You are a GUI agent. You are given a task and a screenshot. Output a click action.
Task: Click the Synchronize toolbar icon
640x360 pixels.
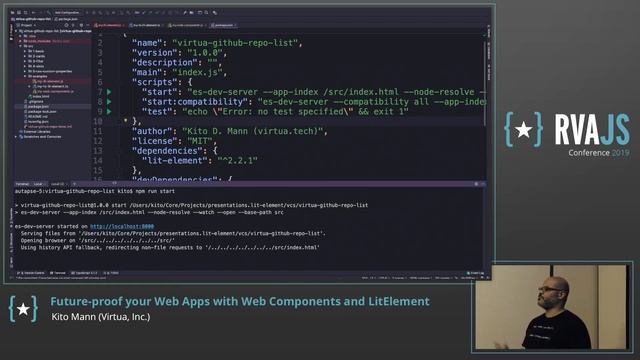(25, 13)
